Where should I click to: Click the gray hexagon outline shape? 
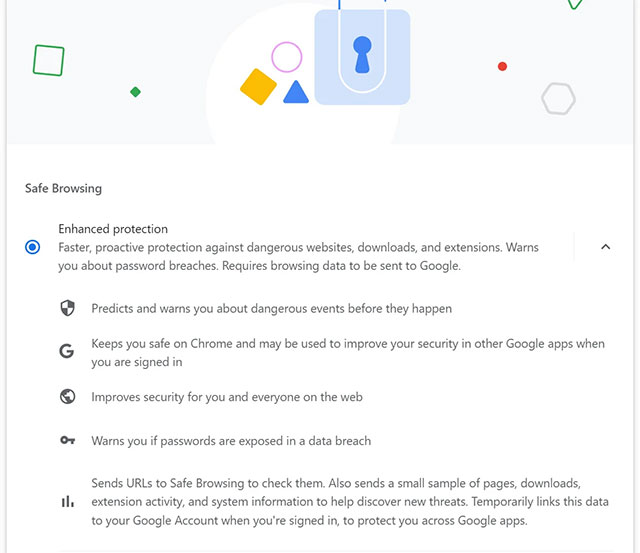558,99
